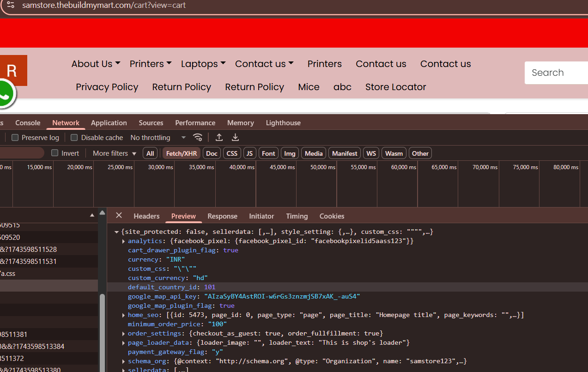Expand the page_loader_data node
588x372 pixels.
coord(123,343)
